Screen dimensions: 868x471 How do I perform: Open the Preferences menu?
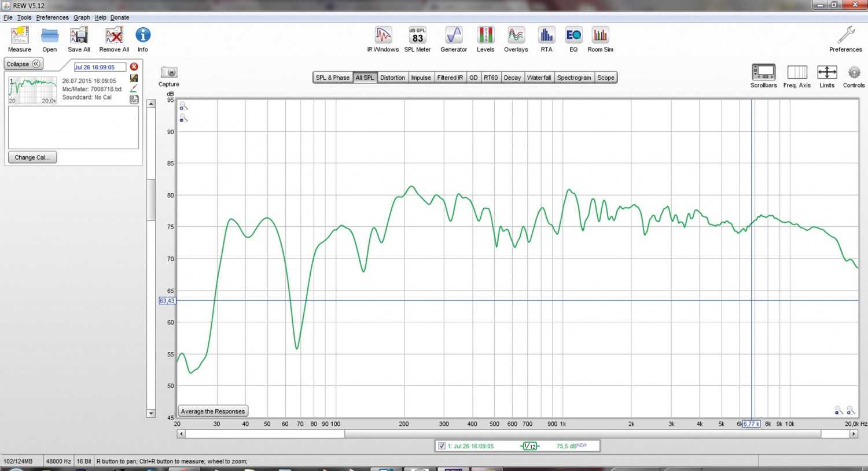53,17
